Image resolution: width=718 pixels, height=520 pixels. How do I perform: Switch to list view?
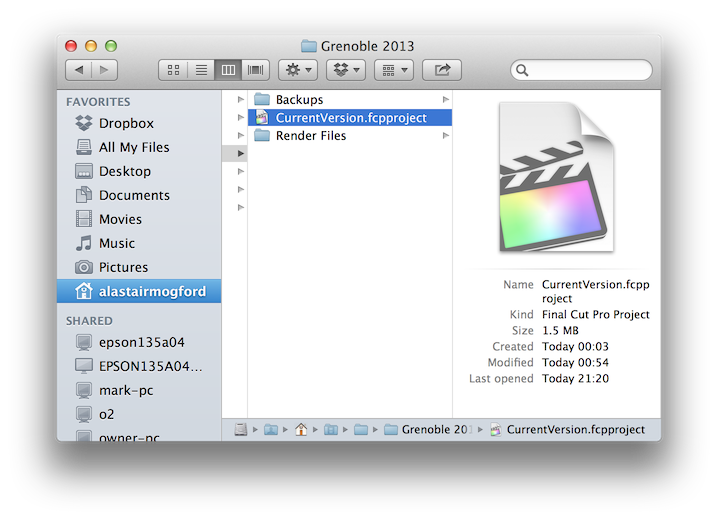click(x=201, y=70)
